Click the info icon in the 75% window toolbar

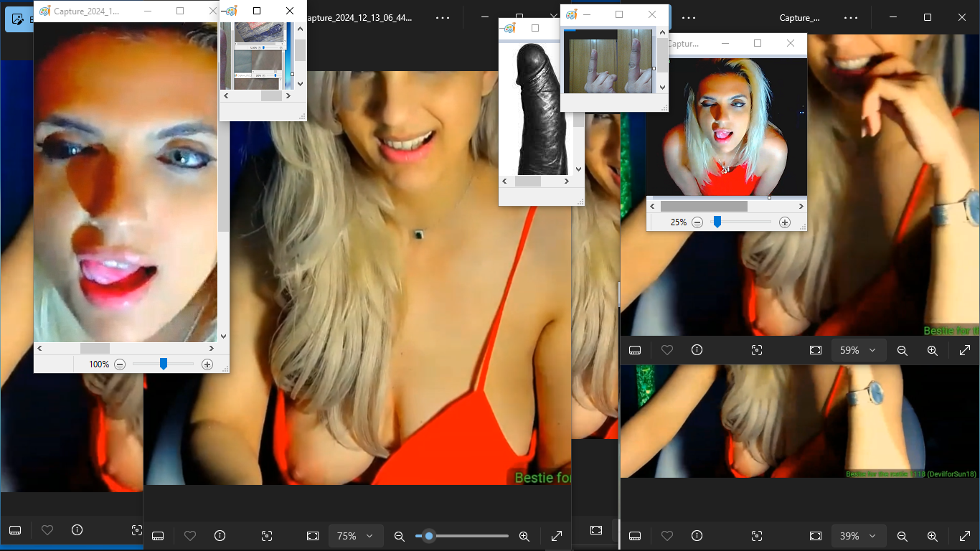pos(220,536)
